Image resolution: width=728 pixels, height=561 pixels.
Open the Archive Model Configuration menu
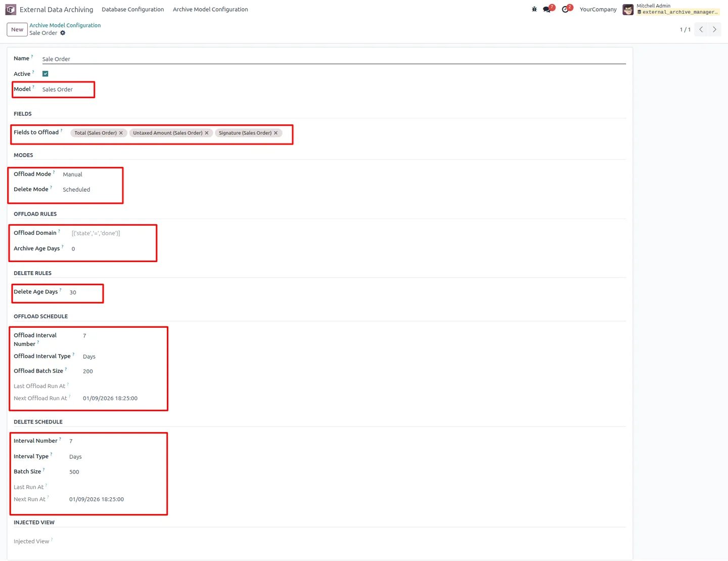210,9
